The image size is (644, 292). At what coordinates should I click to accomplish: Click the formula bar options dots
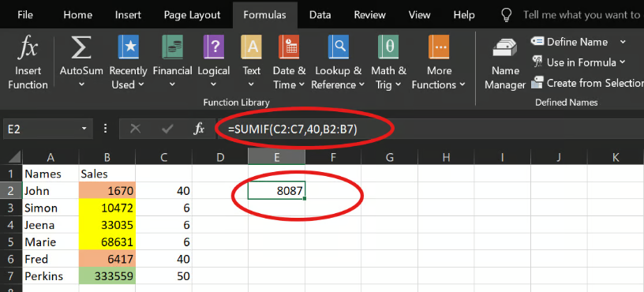pos(105,129)
